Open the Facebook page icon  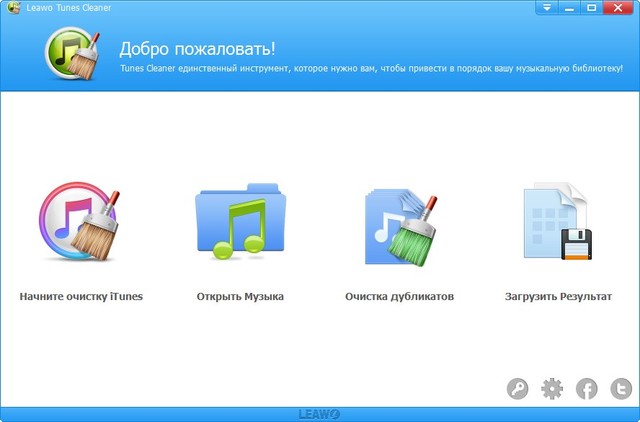point(587,389)
